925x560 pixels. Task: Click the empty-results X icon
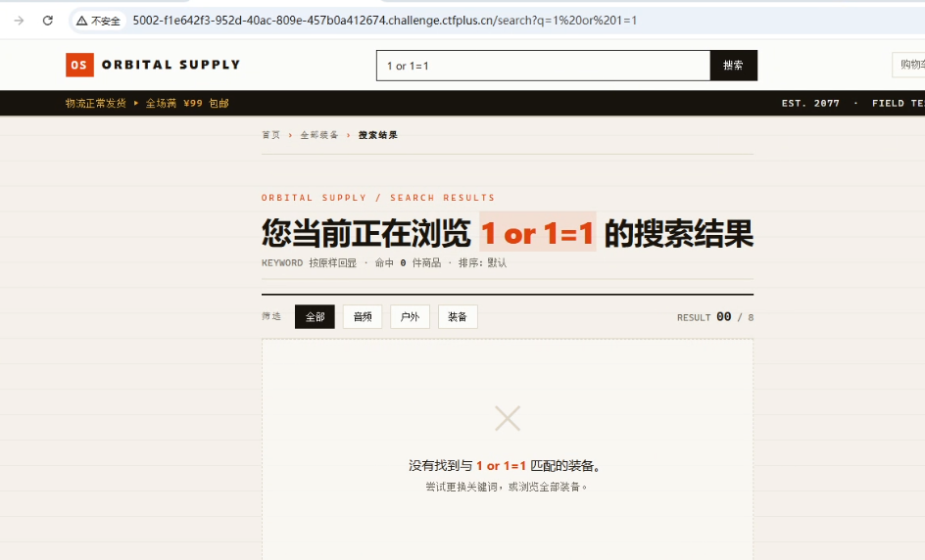(x=508, y=418)
